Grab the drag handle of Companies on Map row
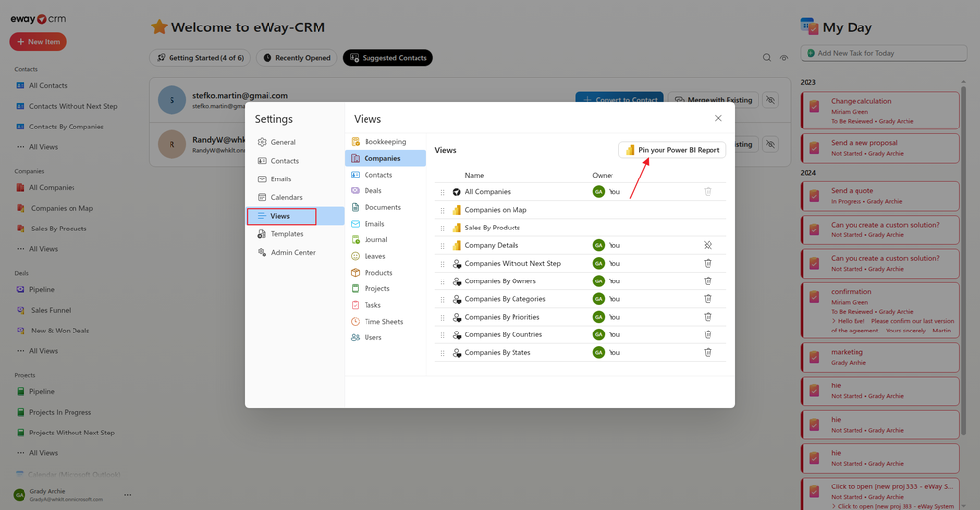This screenshot has height=510, width=980. 443,210
